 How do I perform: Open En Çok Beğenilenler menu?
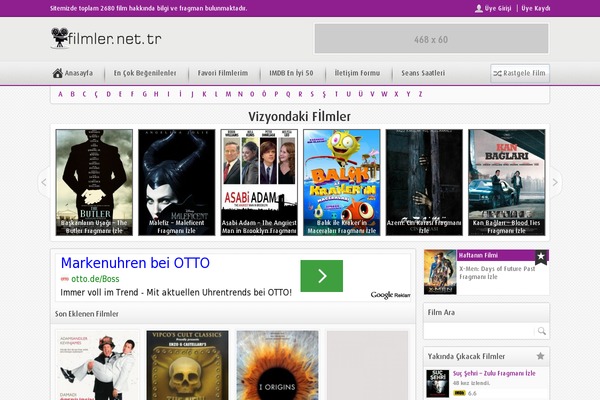pyautogui.click(x=145, y=73)
